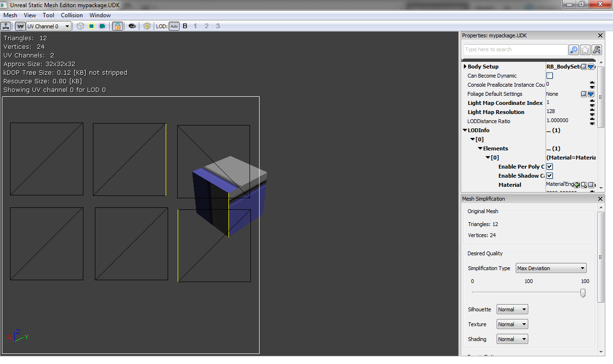Click the LOD Auto button

pos(174,26)
